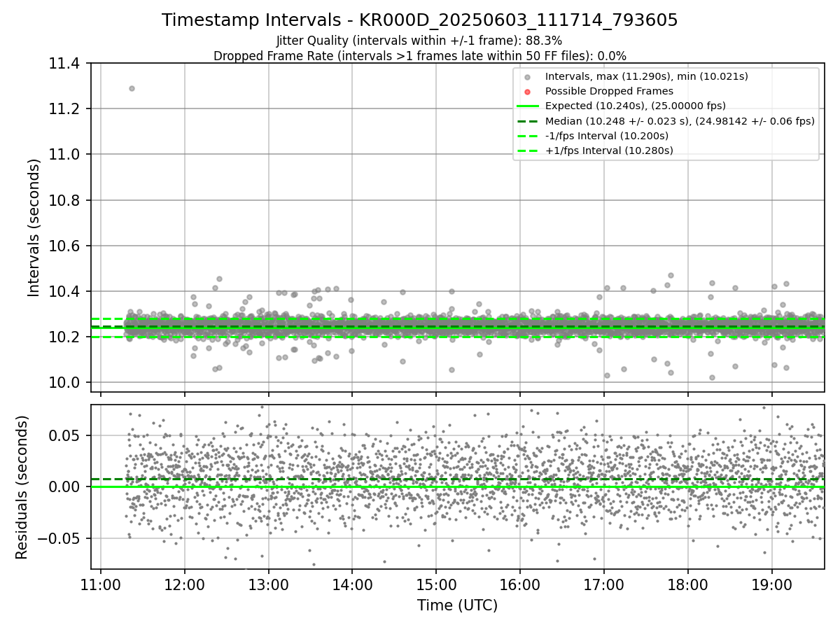Click the 11:00 time tick label
840x630 pixels.
tap(101, 584)
